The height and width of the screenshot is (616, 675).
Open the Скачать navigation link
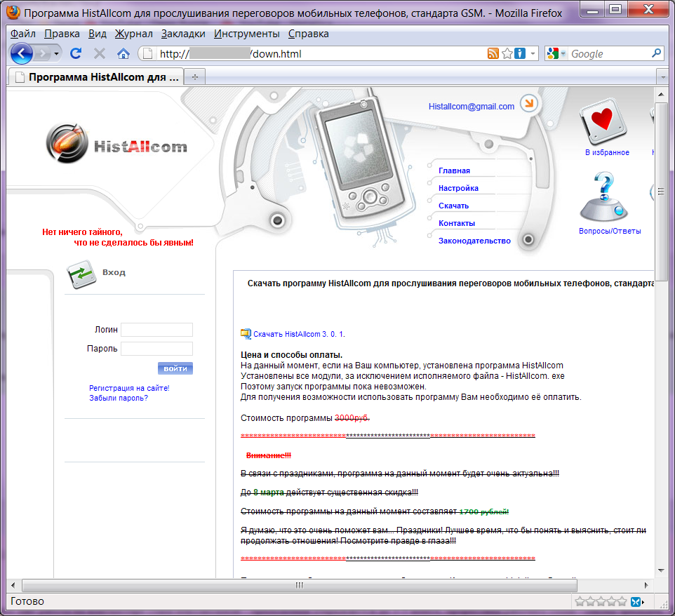click(x=453, y=206)
